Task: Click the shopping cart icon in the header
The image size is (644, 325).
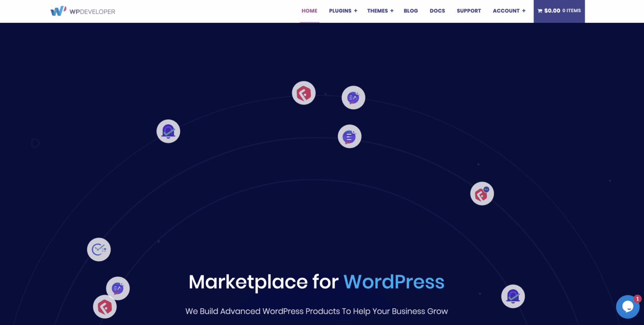Action: click(x=540, y=11)
